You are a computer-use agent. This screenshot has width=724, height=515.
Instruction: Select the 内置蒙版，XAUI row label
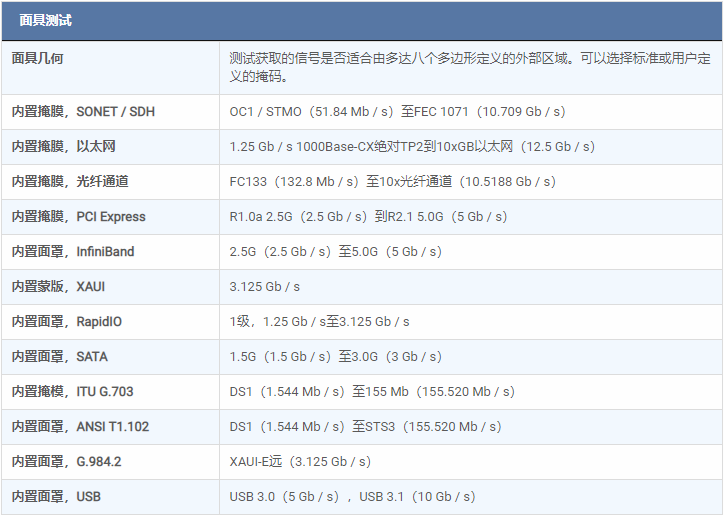[58, 287]
